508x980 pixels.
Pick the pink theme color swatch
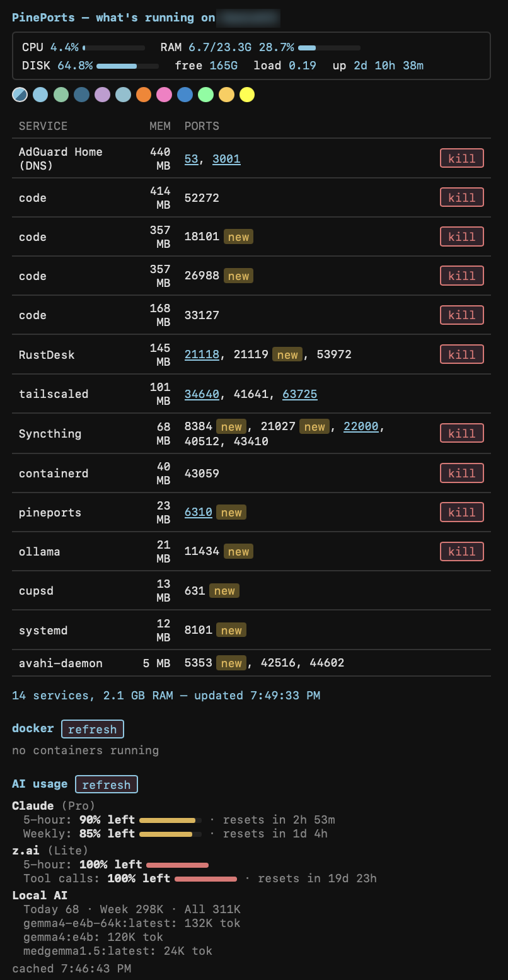tap(165, 95)
